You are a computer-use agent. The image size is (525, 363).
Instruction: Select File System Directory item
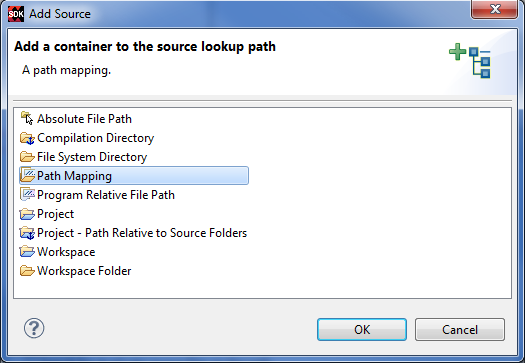tap(92, 157)
